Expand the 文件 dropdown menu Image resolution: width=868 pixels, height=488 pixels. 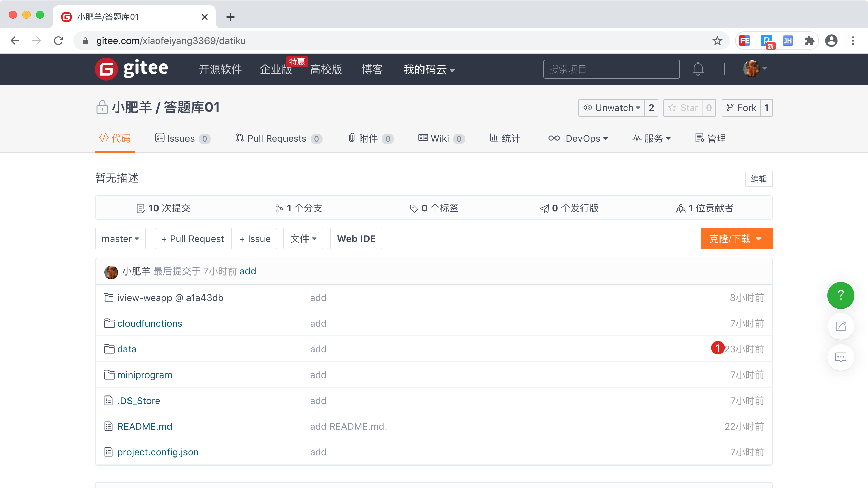[x=303, y=239]
